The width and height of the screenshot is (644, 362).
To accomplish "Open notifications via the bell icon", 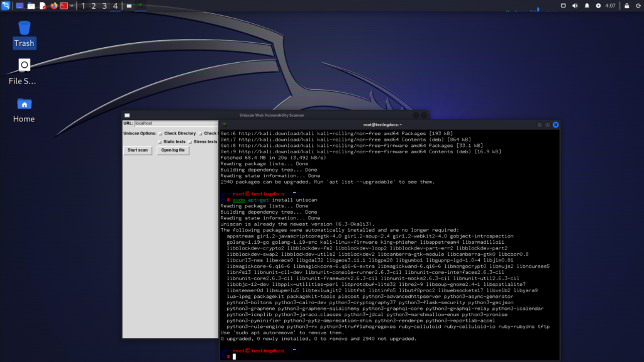I will pos(587,6).
